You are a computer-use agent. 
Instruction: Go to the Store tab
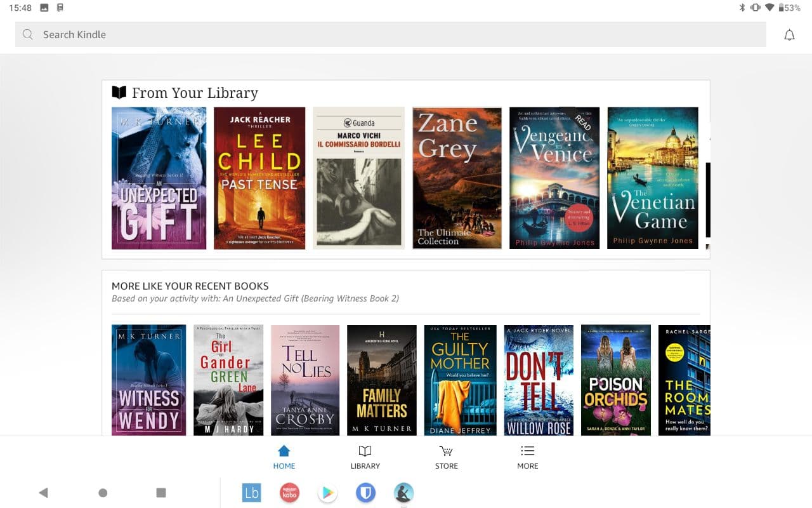(447, 457)
